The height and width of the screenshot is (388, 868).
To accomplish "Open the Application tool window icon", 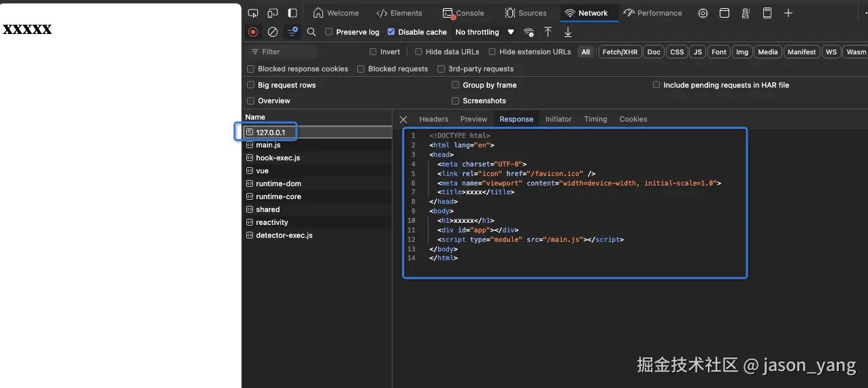I will 724,13.
